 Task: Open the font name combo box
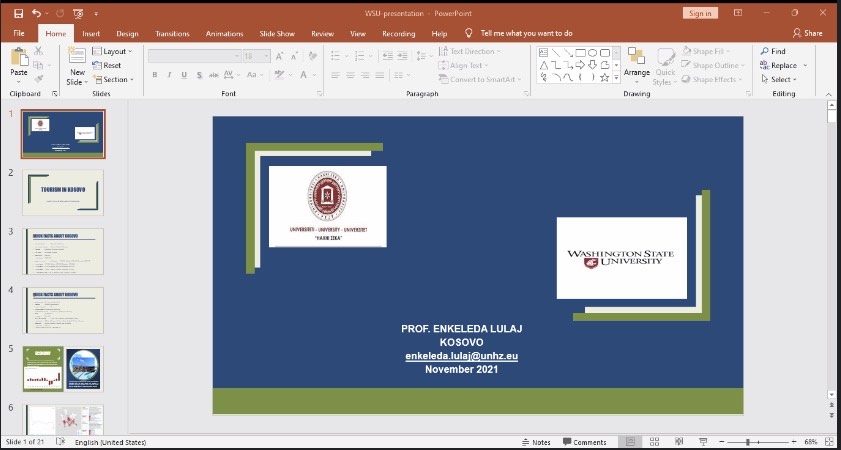point(195,56)
